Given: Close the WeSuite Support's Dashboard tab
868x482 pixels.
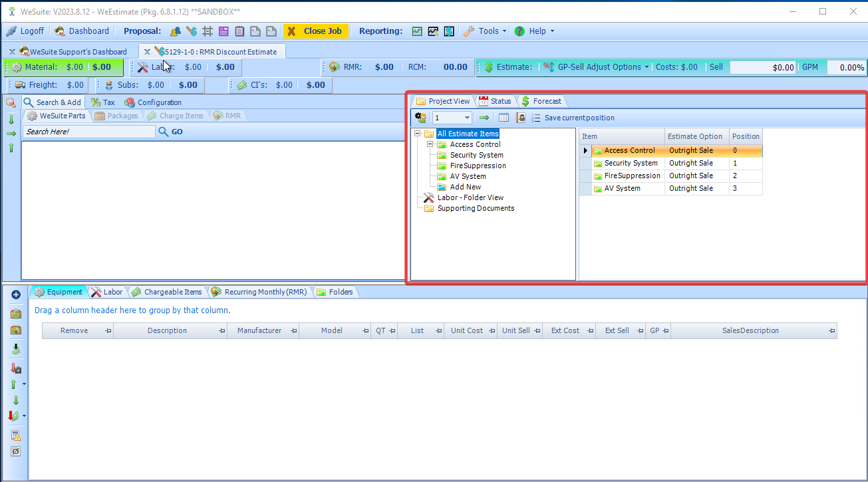Looking at the screenshot, I should pyautogui.click(x=12, y=51).
